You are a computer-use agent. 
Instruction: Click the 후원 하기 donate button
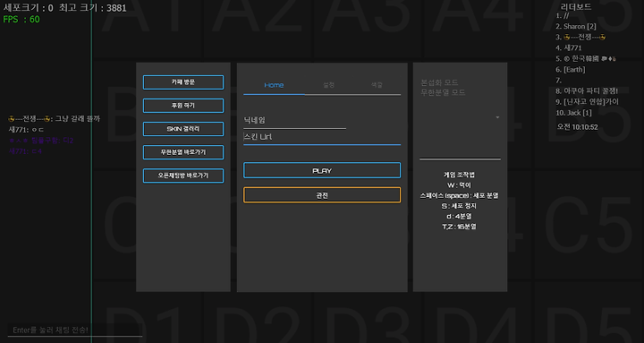(x=183, y=106)
